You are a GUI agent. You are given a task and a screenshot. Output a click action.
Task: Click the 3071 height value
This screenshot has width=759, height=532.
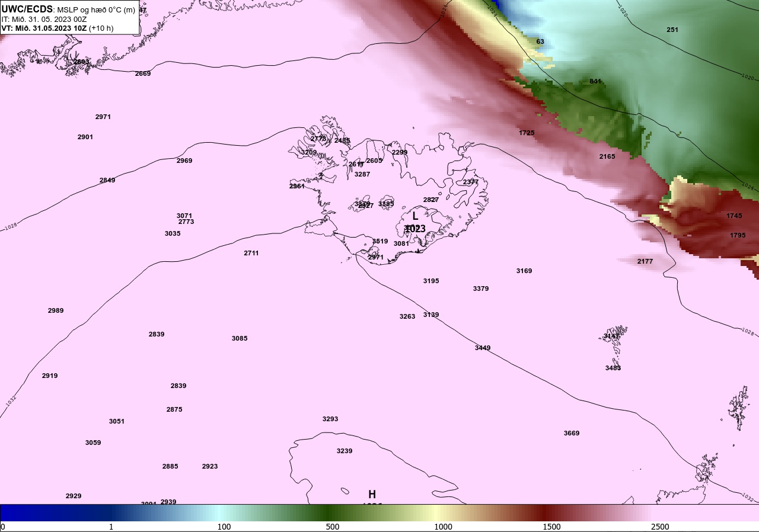[184, 216]
